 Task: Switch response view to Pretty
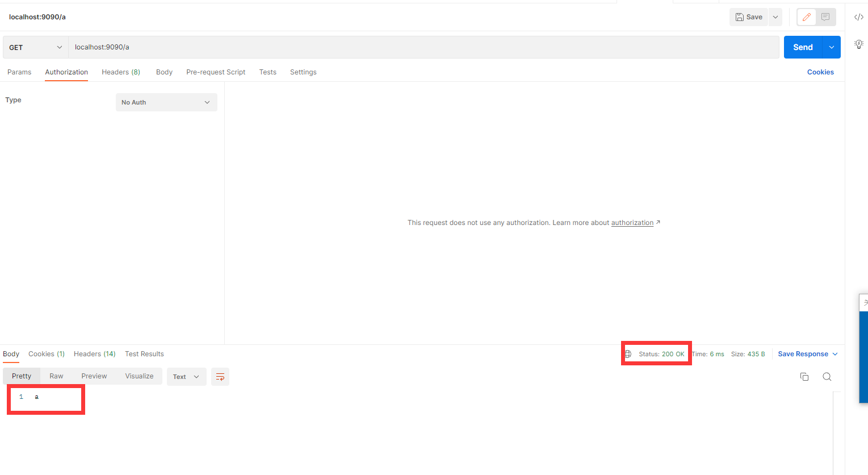point(22,376)
